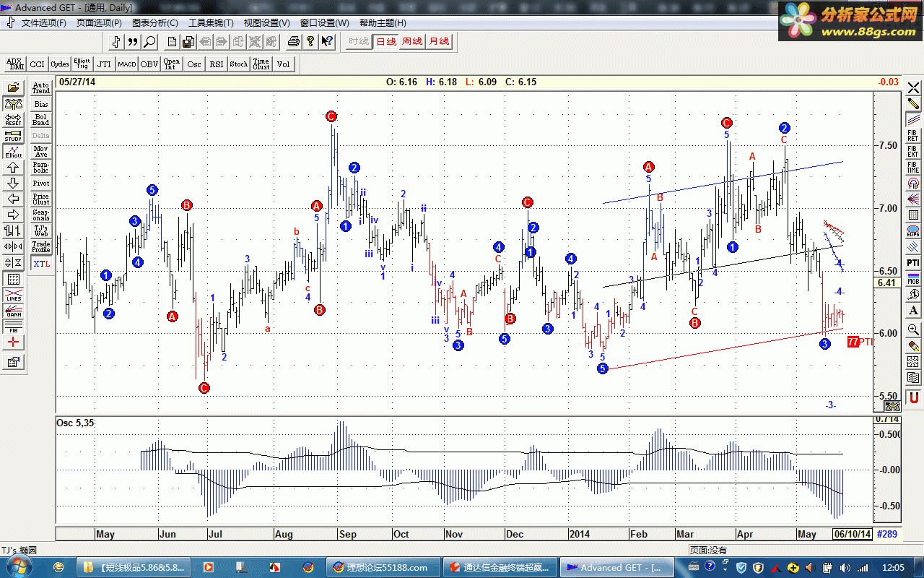
Task: Open the file folder icon in left toolbar
Action: [x=13, y=88]
